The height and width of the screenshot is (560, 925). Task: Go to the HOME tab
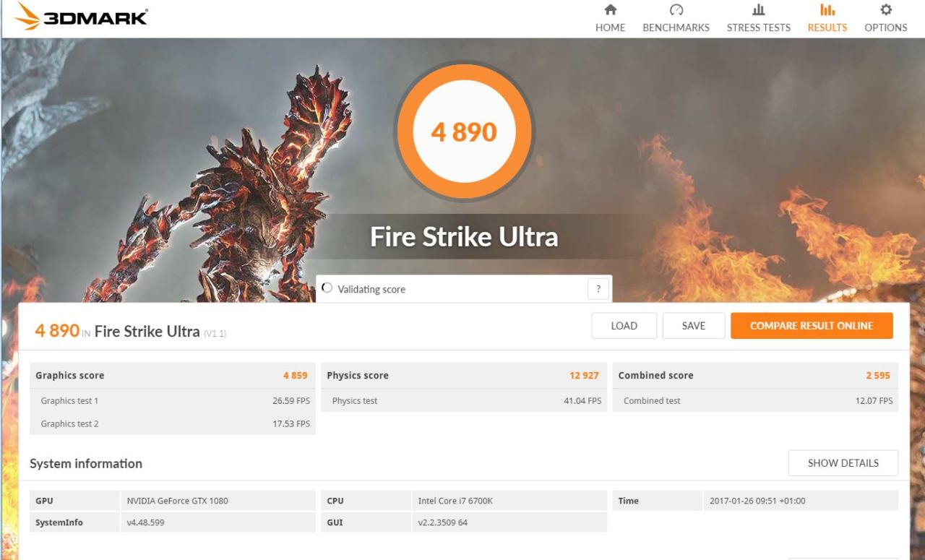point(611,27)
